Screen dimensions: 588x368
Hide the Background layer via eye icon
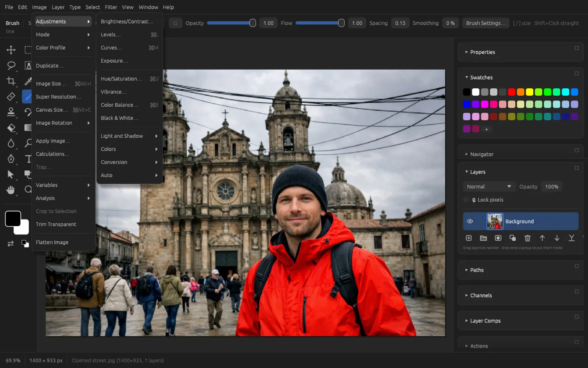[x=470, y=221]
